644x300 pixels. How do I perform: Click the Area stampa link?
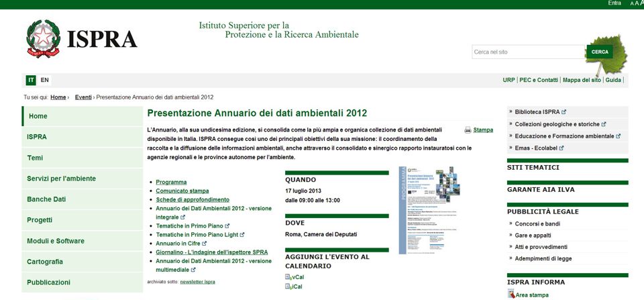click(x=532, y=295)
